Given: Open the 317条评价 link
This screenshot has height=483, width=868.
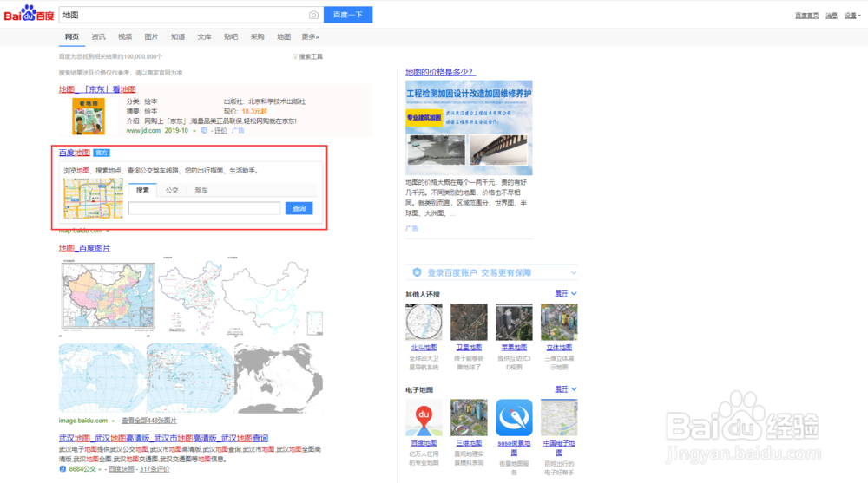Looking at the screenshot, I should coord(155,468).
